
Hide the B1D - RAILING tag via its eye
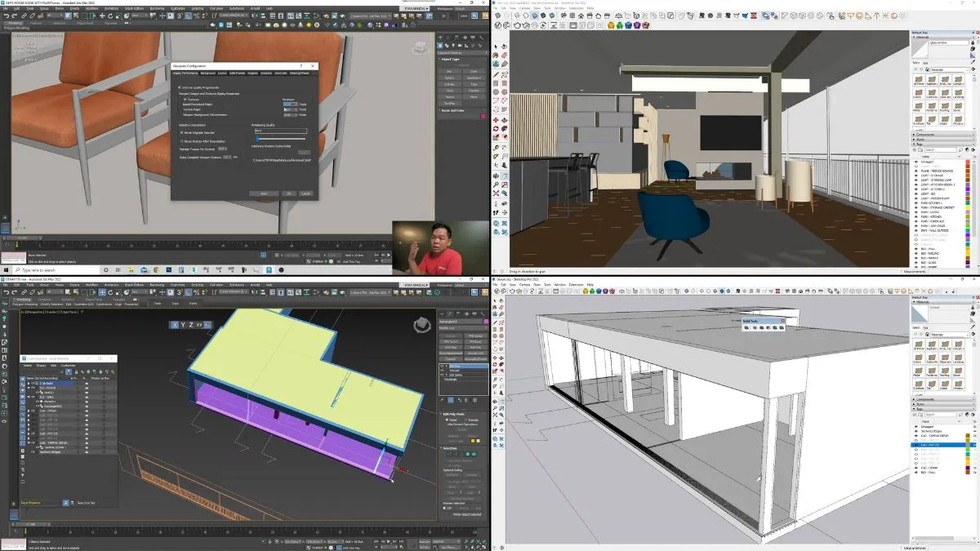pos(915,252)
